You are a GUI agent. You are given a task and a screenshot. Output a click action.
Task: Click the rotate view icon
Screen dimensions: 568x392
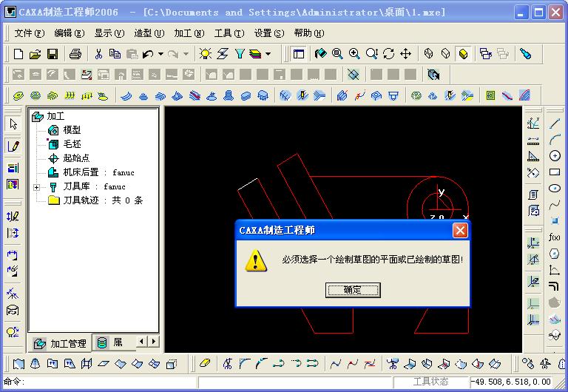coord(388,54)
